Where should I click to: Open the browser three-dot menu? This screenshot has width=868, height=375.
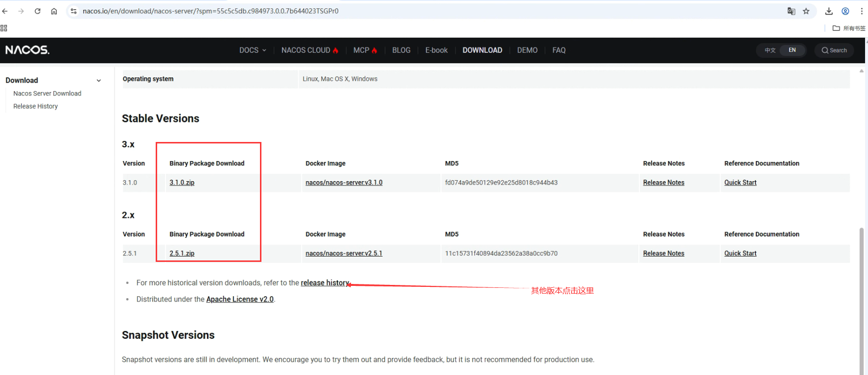tap(862, 11)
